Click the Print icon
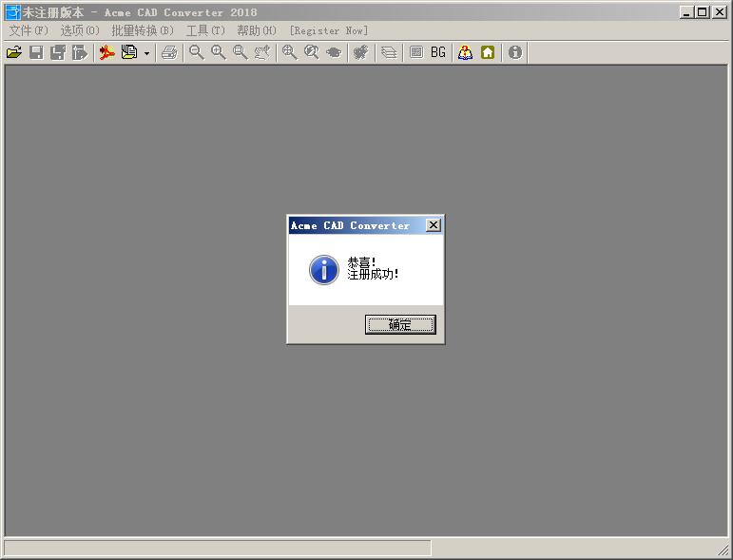 169,52
